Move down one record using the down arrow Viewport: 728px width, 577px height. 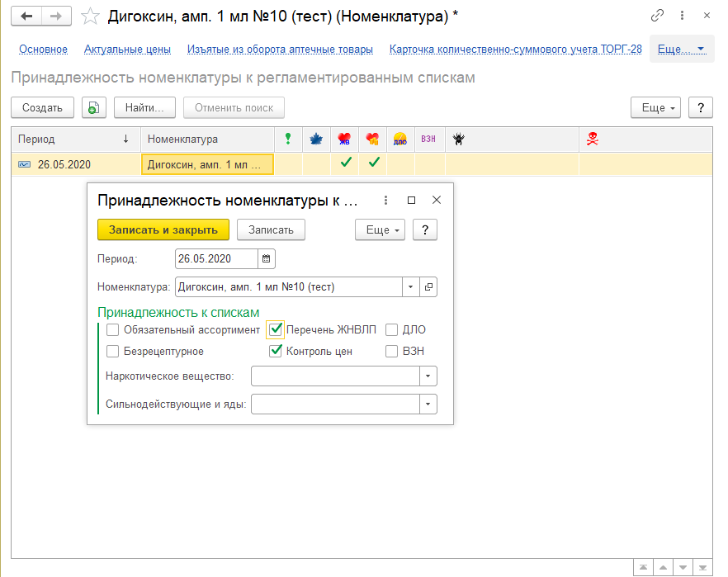(x=683, y=568)
